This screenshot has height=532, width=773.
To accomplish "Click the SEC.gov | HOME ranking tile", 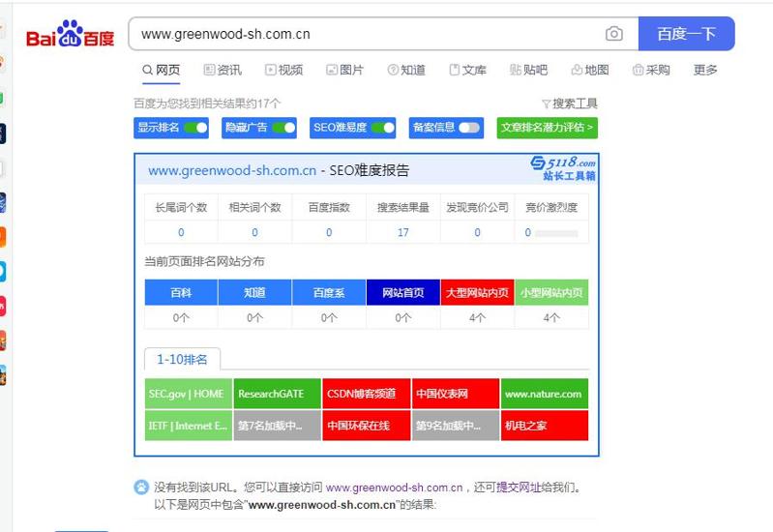I will (189, 394).
